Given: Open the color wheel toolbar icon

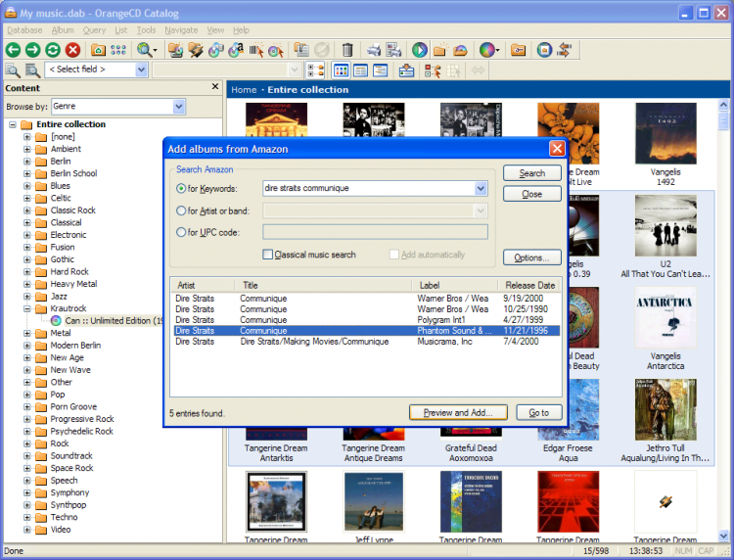Looking at the screenshot, I should click(x=486, y=50).
